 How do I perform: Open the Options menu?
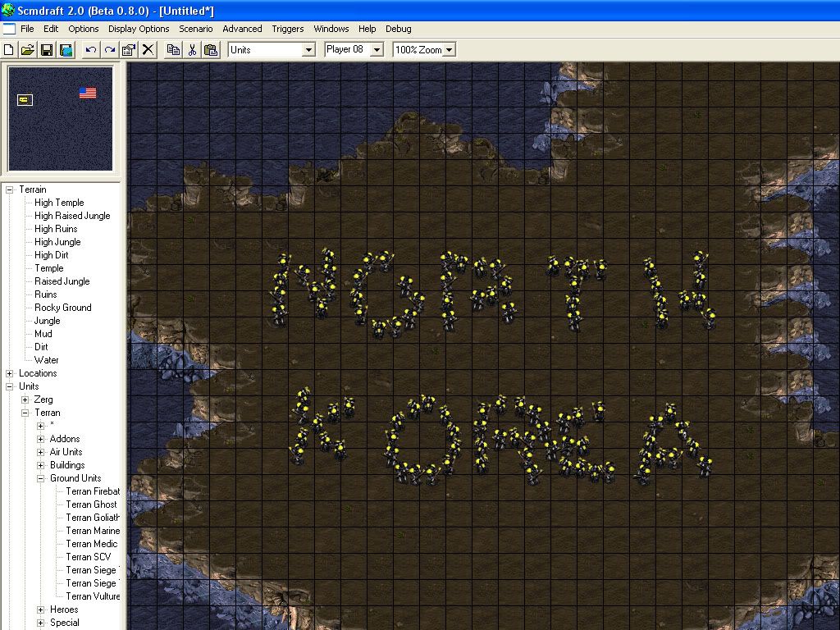83,29
